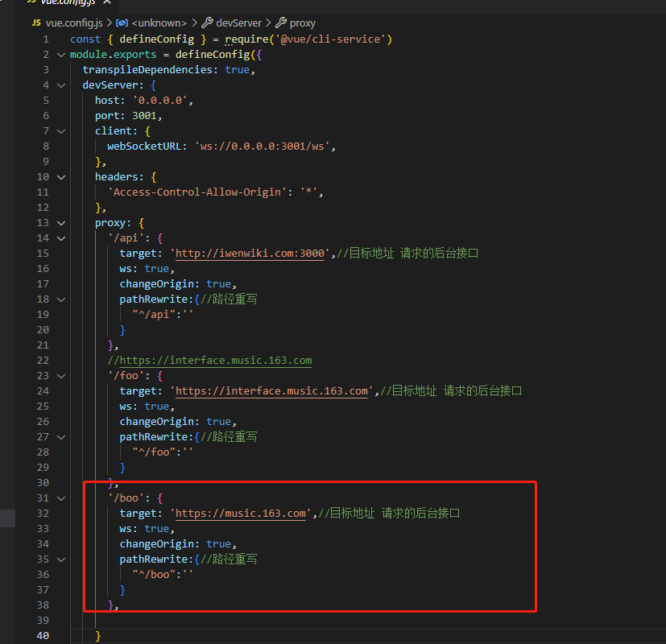Click the symbol icon before <unknown>
Image resolution: width=666 pixels, height=644 pixels.
click(122, 23)
